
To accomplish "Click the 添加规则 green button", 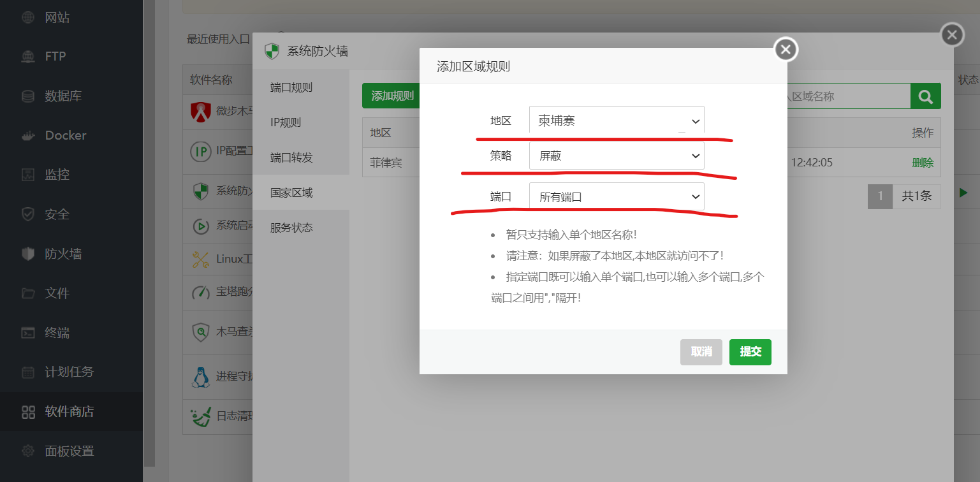I will (391, 96).
